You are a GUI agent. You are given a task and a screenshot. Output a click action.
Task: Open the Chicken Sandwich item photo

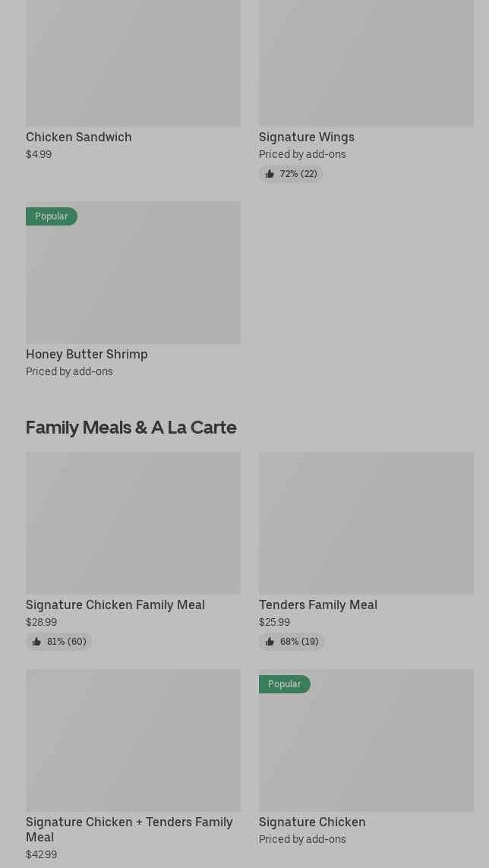pyautogui.click(x=133, y=63)
